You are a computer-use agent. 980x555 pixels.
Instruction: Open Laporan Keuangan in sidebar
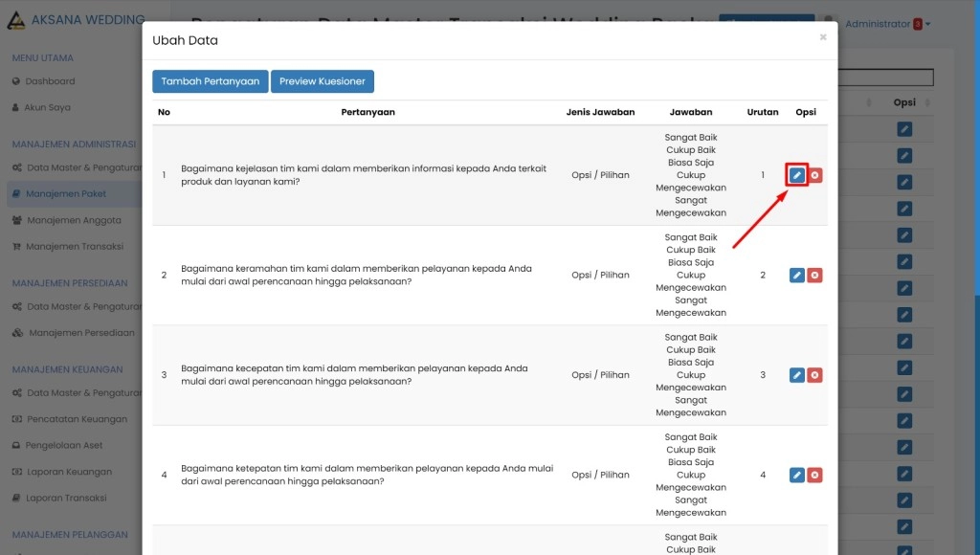[x=68, y=472]
